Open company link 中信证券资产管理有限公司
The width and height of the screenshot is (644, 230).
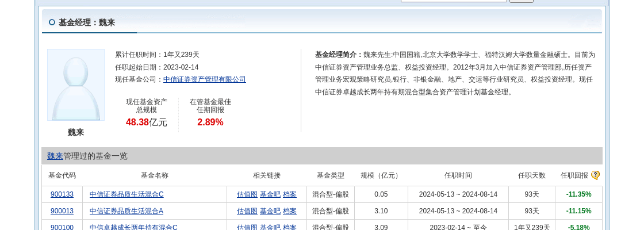pyautogui.click(x=205, y=80)
